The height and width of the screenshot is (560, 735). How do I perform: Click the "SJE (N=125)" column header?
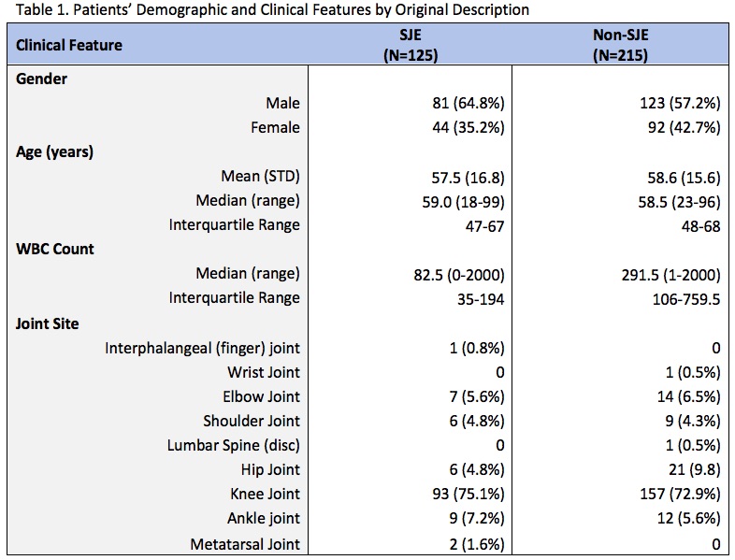tap(411, 45)
